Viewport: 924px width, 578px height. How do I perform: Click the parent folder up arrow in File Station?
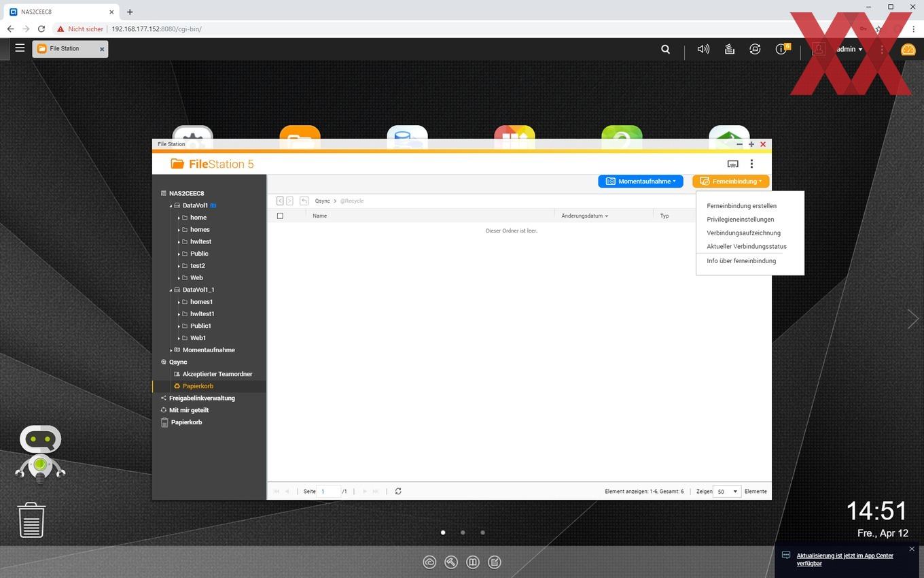pos(304,201)
